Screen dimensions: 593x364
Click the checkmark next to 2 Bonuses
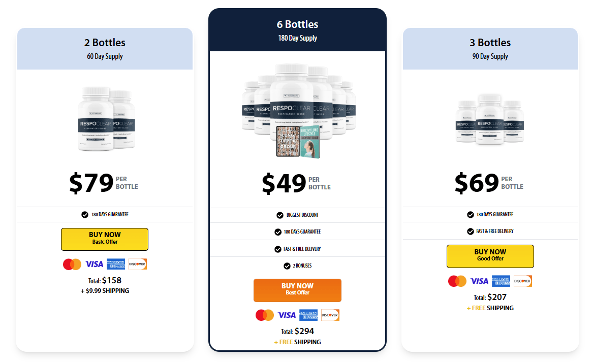(x=287, y=266)
